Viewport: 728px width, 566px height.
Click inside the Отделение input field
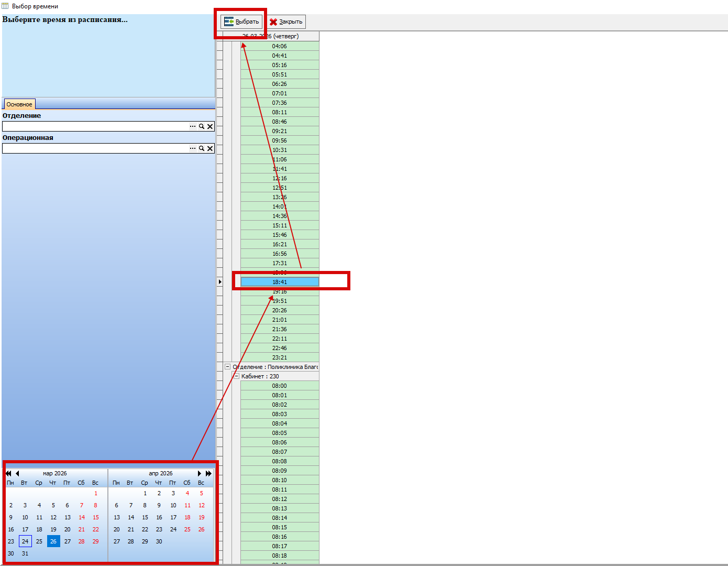coord(94,126)
